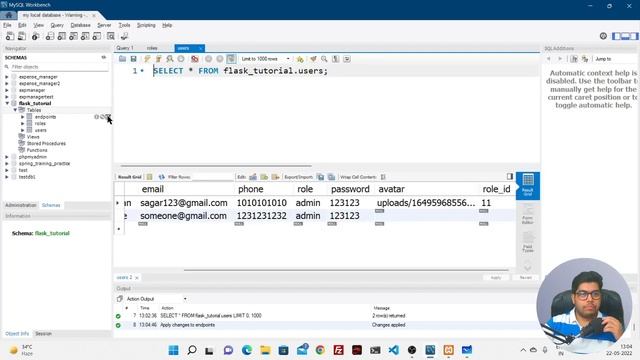Image resolution: width=640 pixels, height=360 pixels.
Task: Toggle continue-on-error execution icon
Action: [x=195, y=59]
